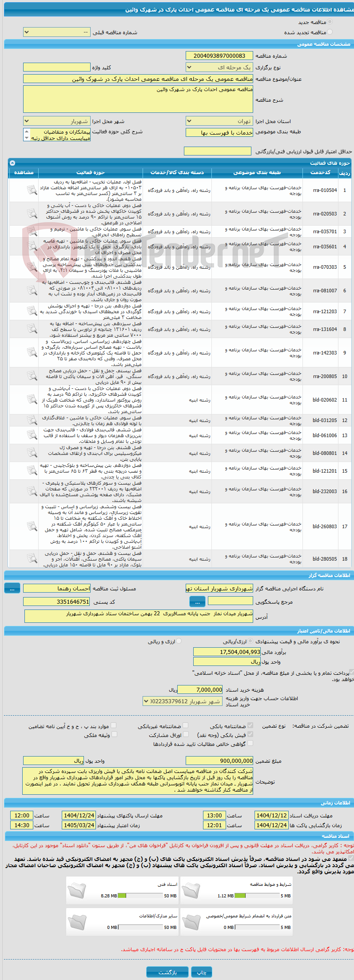Open the نوع برگزاری dropdown
The width and height of the screenshot is (354, 980).
pyautogui.click(x=219, y=68)
